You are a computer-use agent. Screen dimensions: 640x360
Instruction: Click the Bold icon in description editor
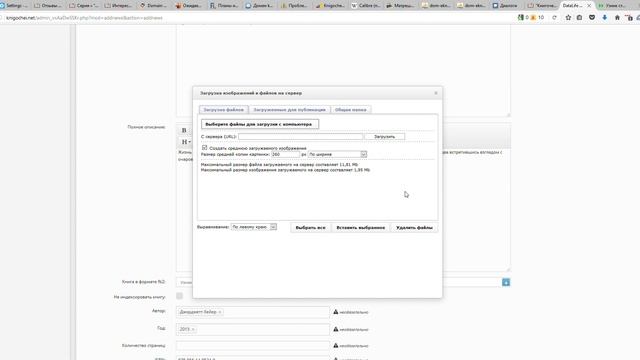coord(184,130)
